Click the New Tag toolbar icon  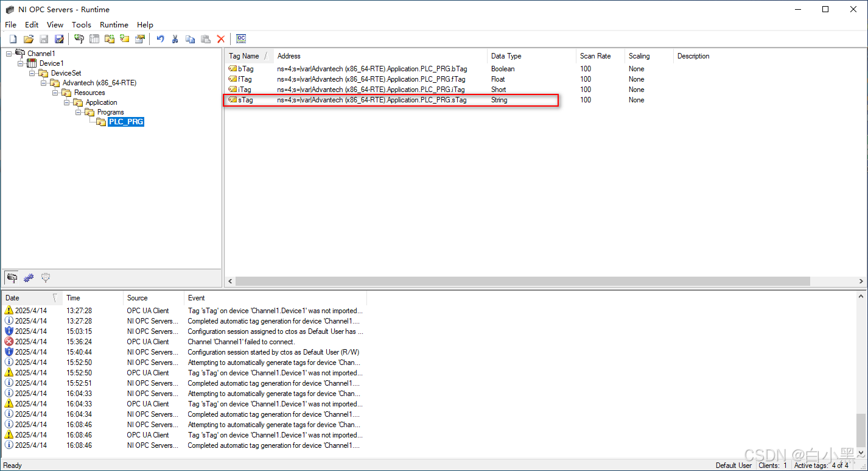pyautogui.click(x=125, y=39)
